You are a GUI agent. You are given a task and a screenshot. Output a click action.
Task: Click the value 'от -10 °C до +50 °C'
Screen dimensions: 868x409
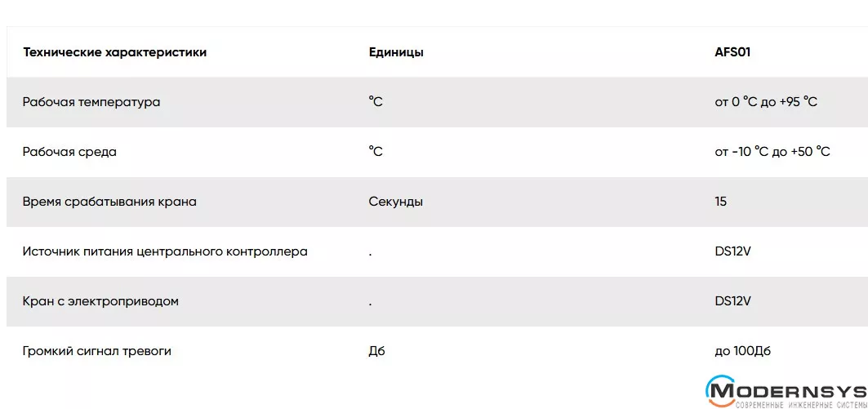pyautogui.click(x=772, y=152)
